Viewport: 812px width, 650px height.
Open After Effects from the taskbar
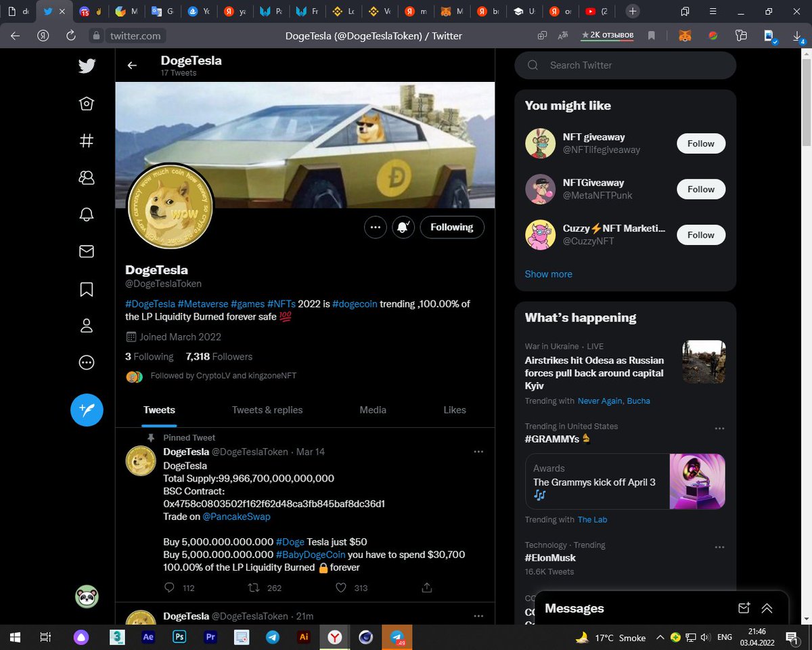point(149,637)
